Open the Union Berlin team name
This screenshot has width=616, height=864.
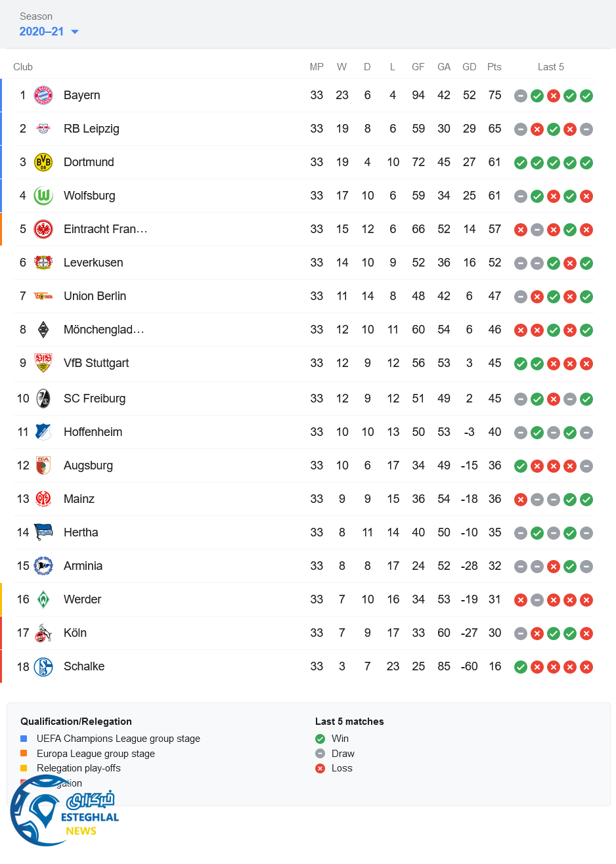coord(95,296)
